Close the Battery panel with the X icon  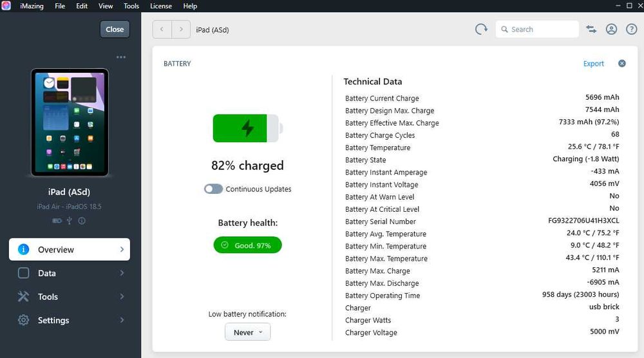[x=622, y=64]
